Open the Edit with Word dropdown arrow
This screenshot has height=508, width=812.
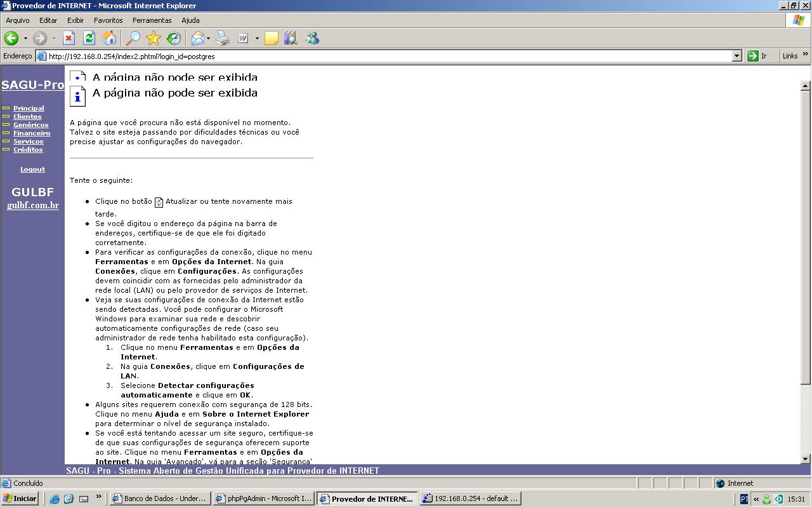(x=257, y=39)
